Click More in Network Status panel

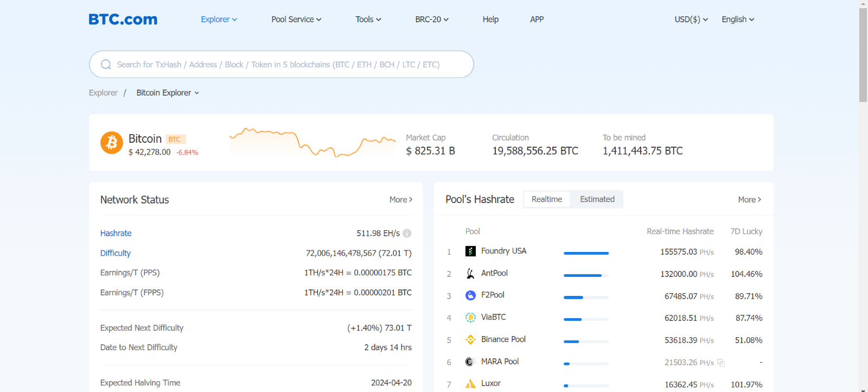tap(400, 200)
